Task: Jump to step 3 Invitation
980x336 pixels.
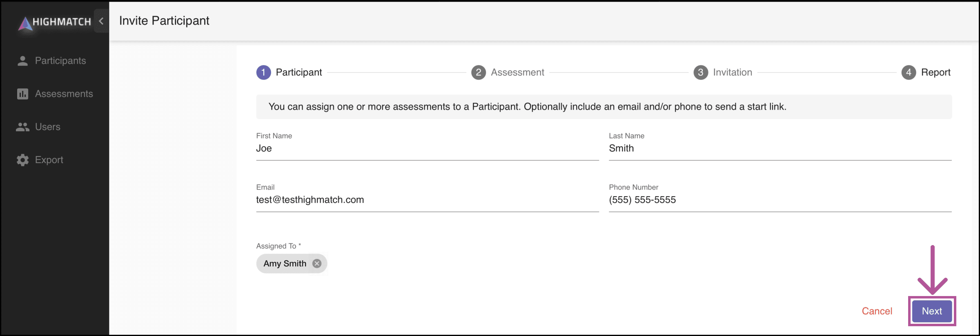Action: click(x=723, y=72)
